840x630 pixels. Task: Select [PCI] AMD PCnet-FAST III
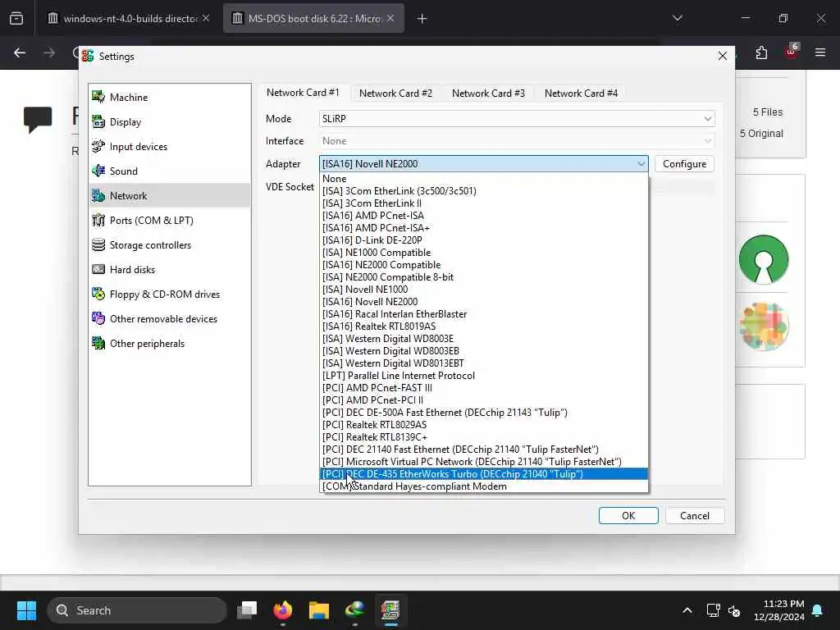(x=484, y=388)
